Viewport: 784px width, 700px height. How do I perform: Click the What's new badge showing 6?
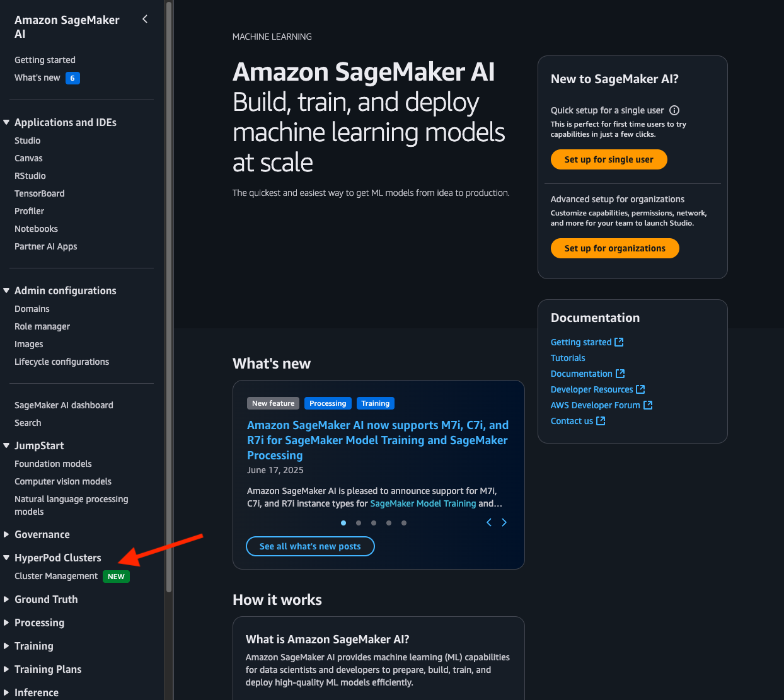point(72,78)
